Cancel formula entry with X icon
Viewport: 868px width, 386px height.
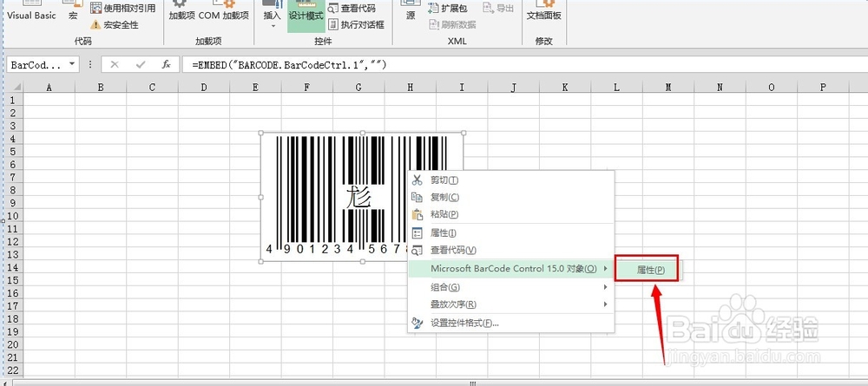[x=115, y=65]
